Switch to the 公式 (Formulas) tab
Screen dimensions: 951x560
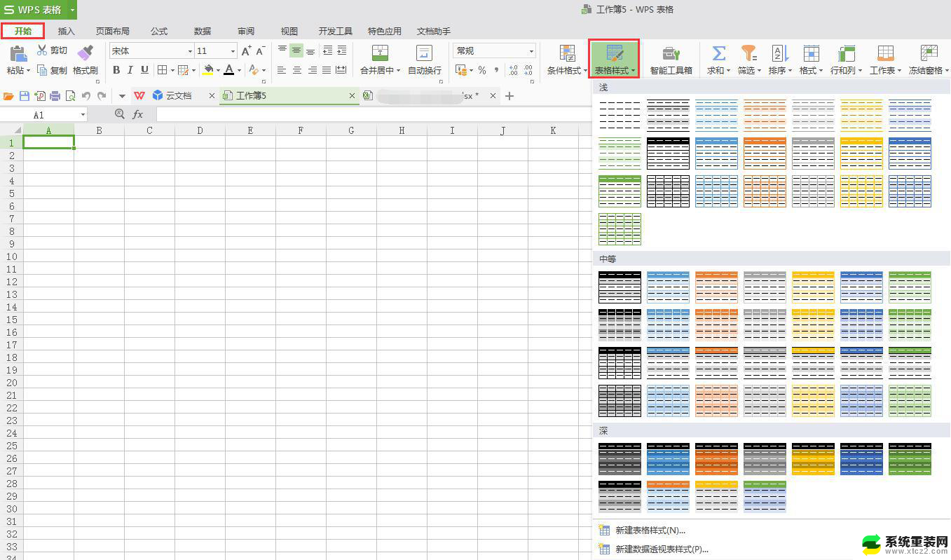click(159, 32)
